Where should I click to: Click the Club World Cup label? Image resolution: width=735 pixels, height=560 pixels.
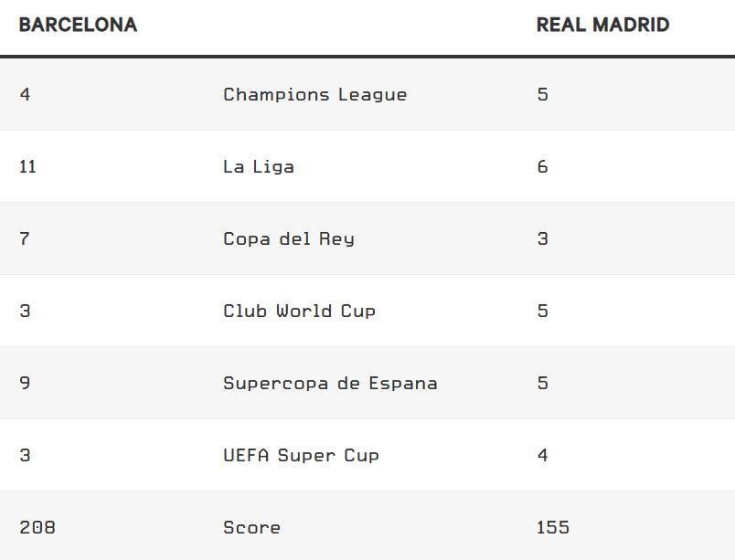click(x=299, y=311)
